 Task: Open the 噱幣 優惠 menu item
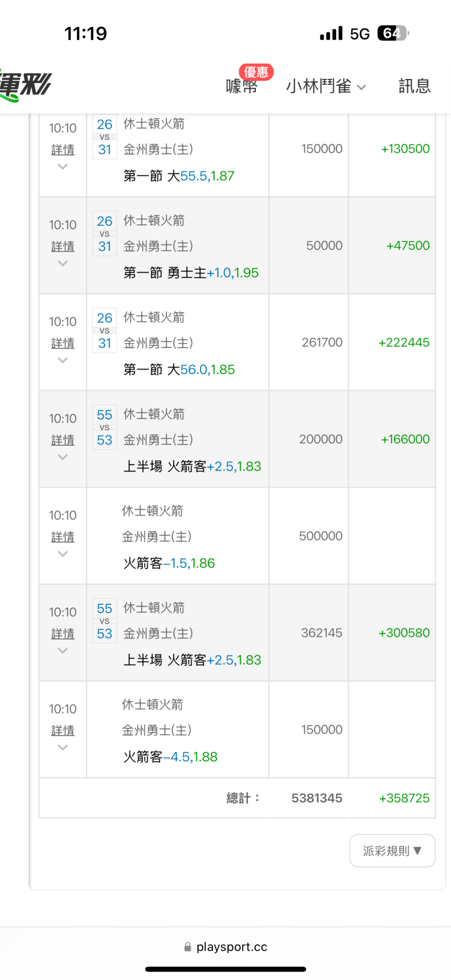(x=242, y=86)
